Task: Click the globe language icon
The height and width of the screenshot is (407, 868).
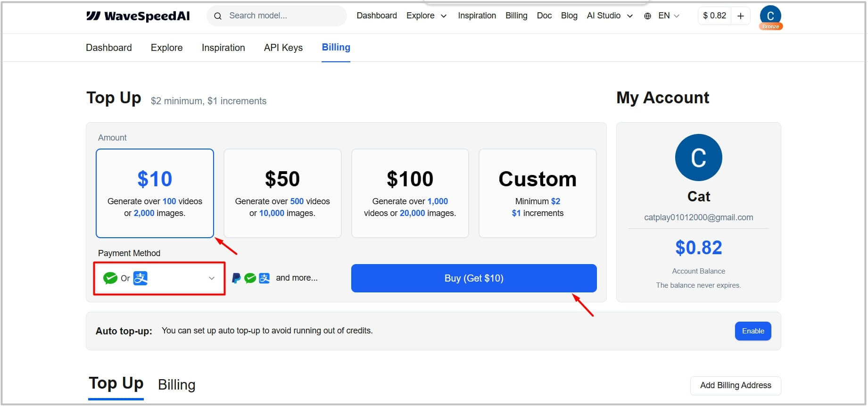Action: coord(648,16)
